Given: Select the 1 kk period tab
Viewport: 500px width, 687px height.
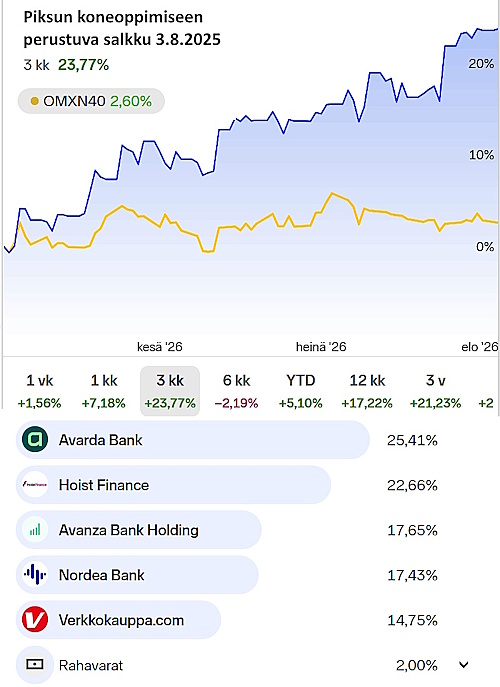Looking at the screenshot, I should click(104, 391).
